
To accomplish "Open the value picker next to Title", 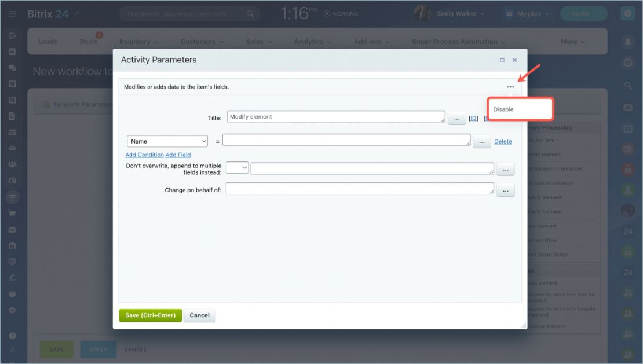I will click(x=456, y=118).
